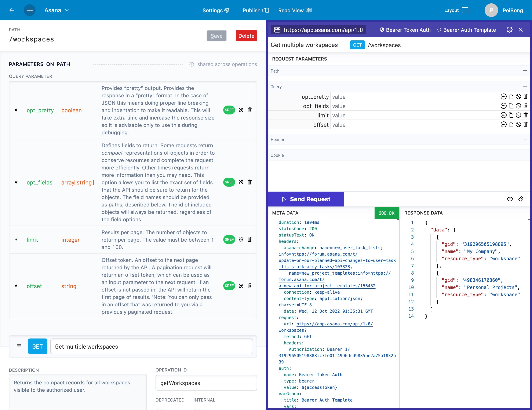Toggle response visibility eye icon
This screenshot has height=410, width=532.
[510, 199]
